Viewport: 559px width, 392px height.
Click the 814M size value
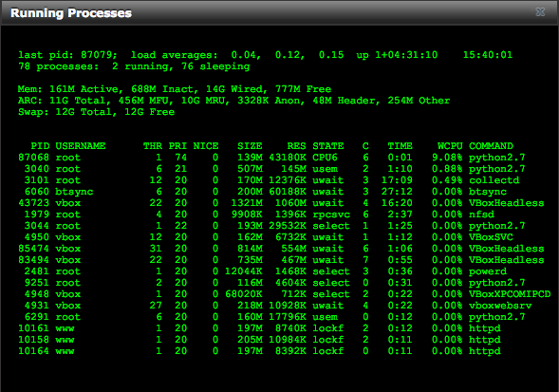pyautogui.click(x=250, y=249)
